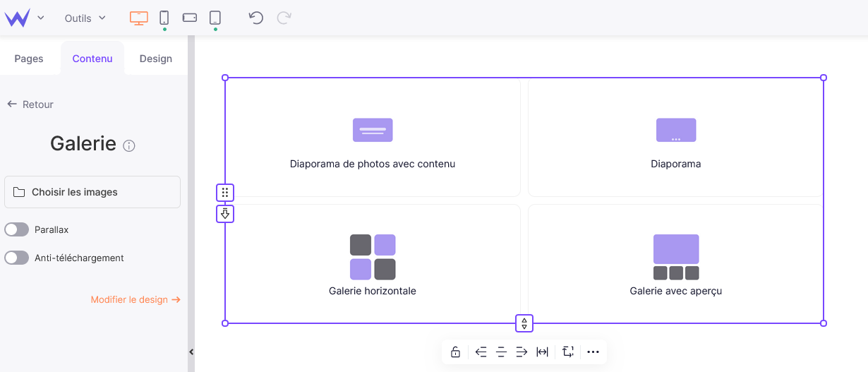
Task: Switch to the Pages tab
Action: (29, 59)
